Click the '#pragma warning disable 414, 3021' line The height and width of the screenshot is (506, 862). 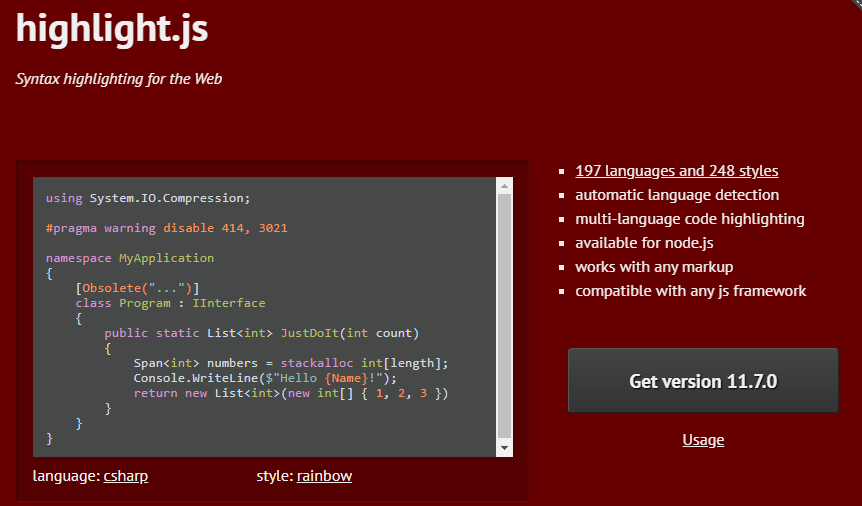pyautogui.click(x=167, y=228)
